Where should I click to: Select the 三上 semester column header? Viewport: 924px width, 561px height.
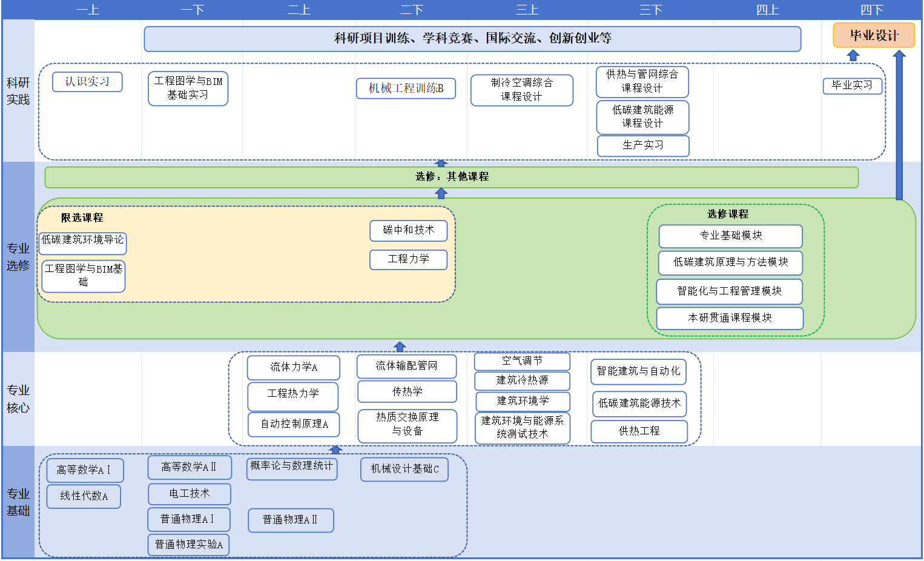pos(527,10)
